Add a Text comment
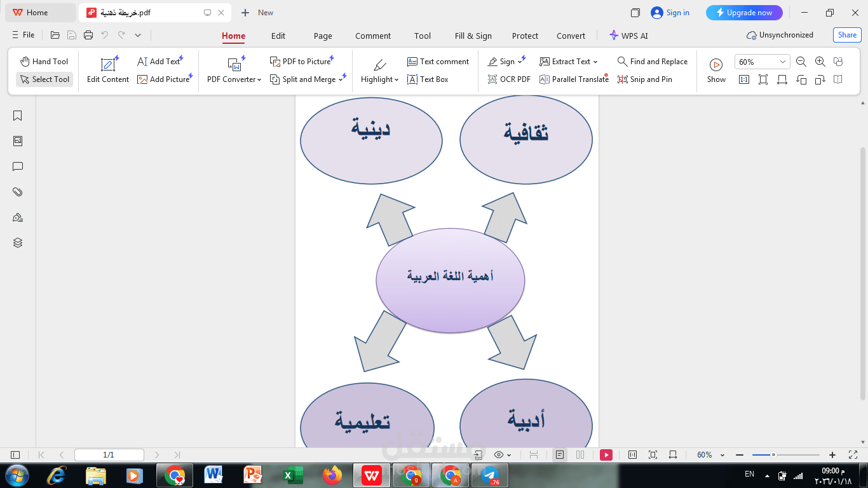The width and height of the screenshot is (868, 488). click(438, 61)
